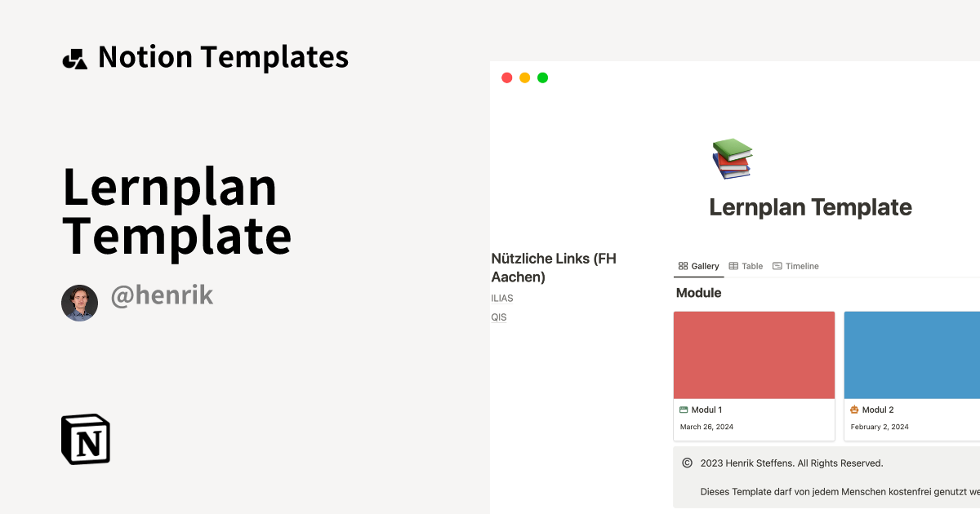Click the books page icon above Lernplan Template
The height and width of the screenshot is (514, 980).
[x=731, y=157]
